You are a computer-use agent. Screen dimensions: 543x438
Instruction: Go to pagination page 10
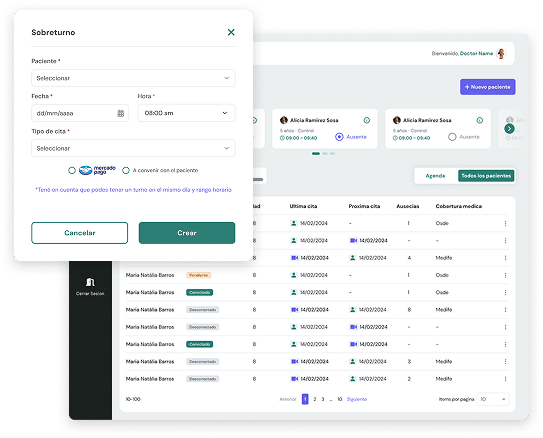340,399
